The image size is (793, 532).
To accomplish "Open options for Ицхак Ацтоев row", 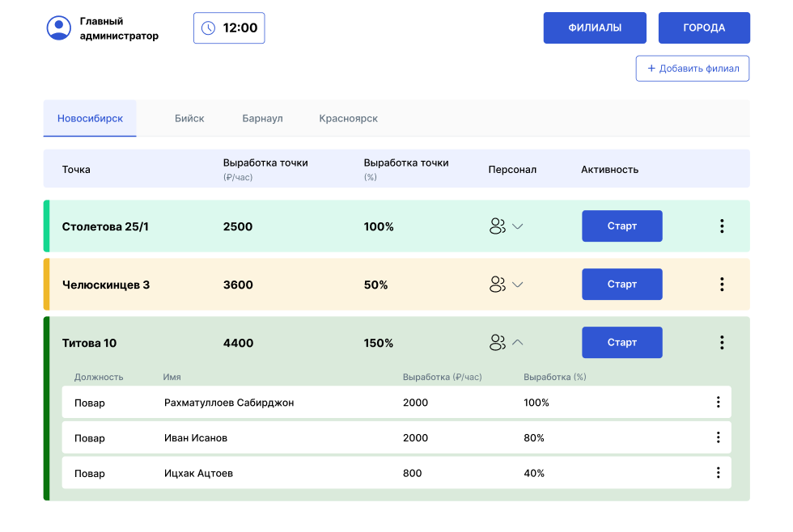I will [x=718, y=473].
